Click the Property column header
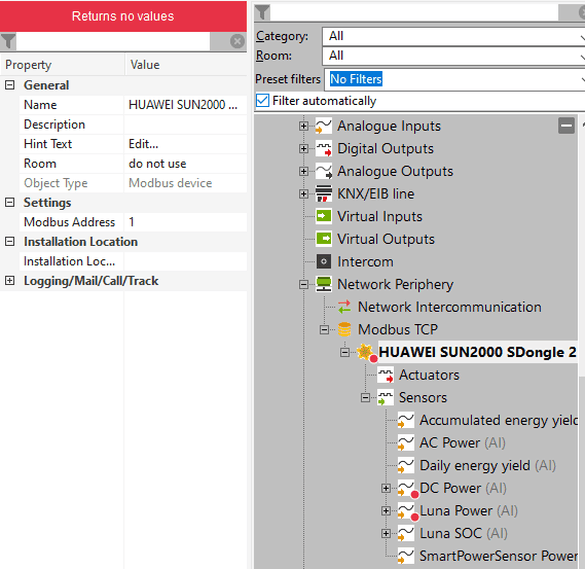The image size is (585, 569). point(62,65)
